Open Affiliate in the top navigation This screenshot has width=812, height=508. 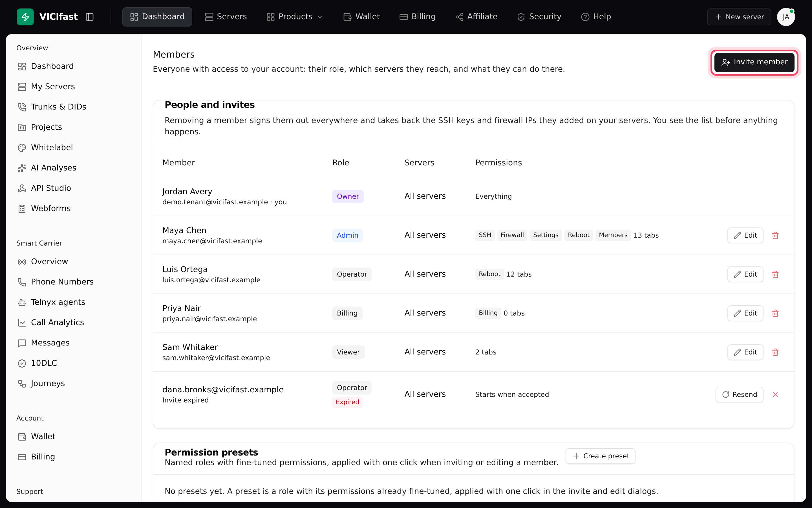coord(476,17)
